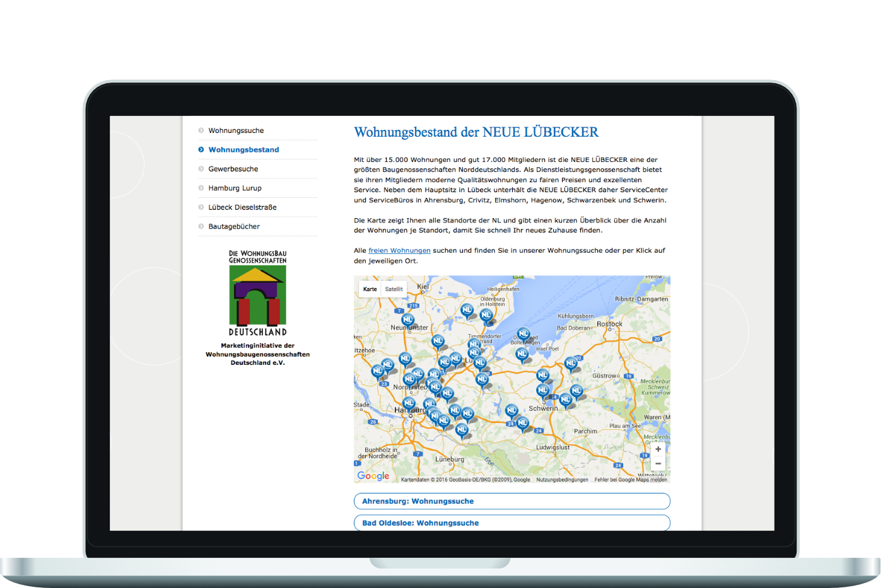
Task: Click bullet icon beside Hamburg Lurup
Action: (201, 188)
